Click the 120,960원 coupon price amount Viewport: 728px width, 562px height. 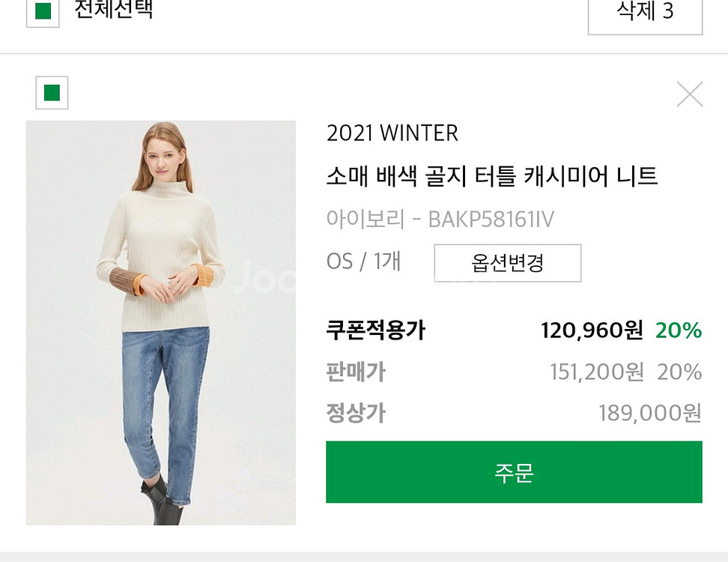592,330
